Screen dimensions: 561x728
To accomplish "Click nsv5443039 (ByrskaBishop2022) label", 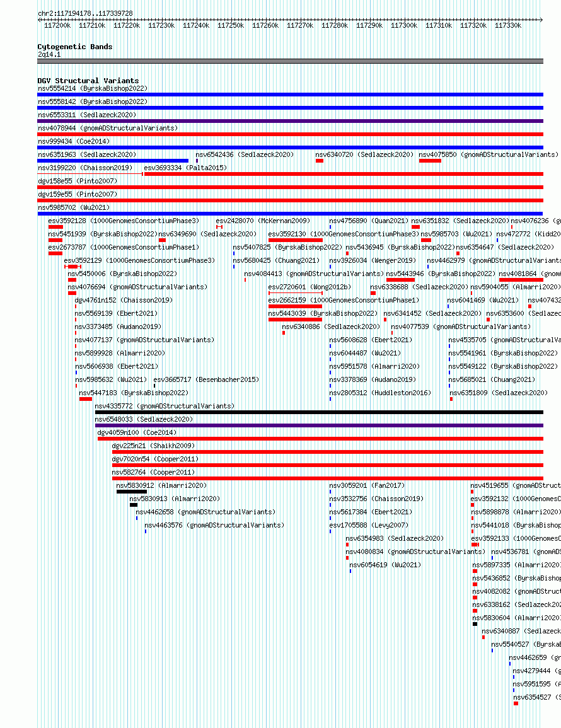I will tap(323, 313).
